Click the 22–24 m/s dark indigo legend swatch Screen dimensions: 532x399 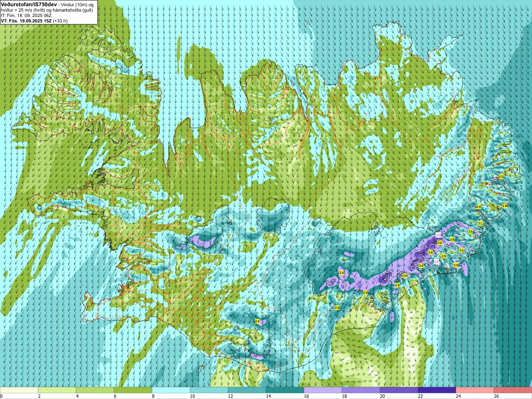pos(437,390)
